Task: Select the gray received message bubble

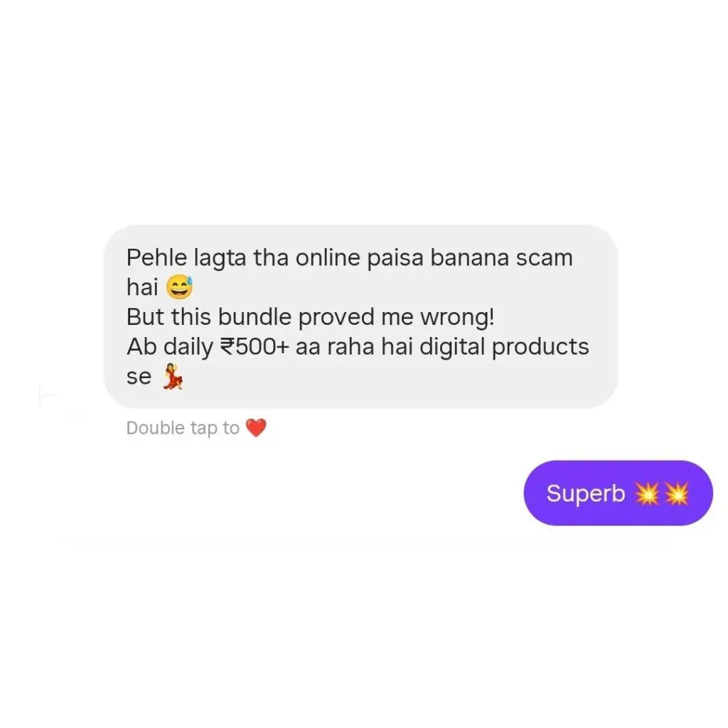Action: (360, 316)
